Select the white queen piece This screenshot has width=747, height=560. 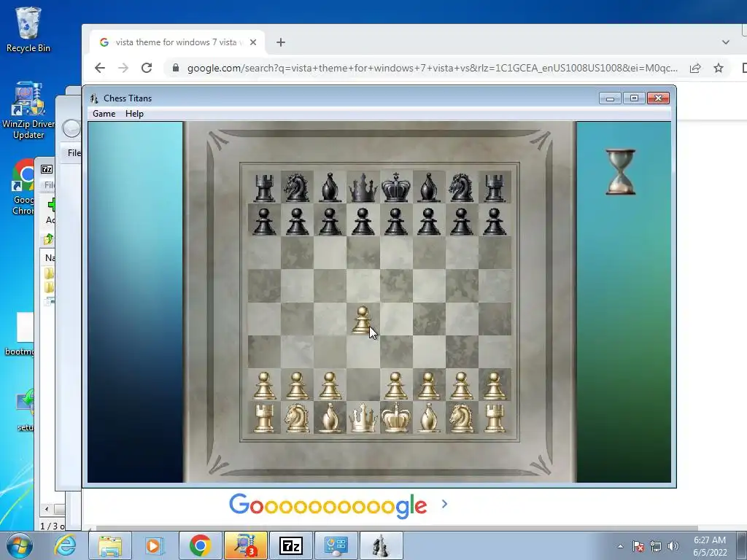pos(363,418)
